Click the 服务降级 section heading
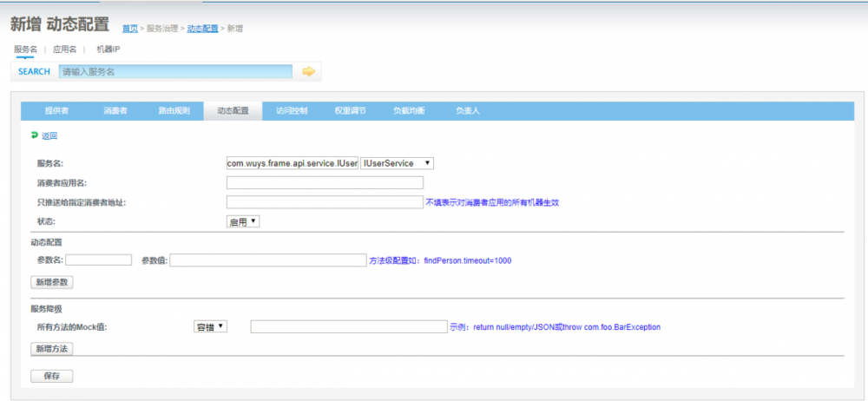Image resolution: width=868 pixels, height=401 pixels. pyautogui.click(x=46, y=308)
